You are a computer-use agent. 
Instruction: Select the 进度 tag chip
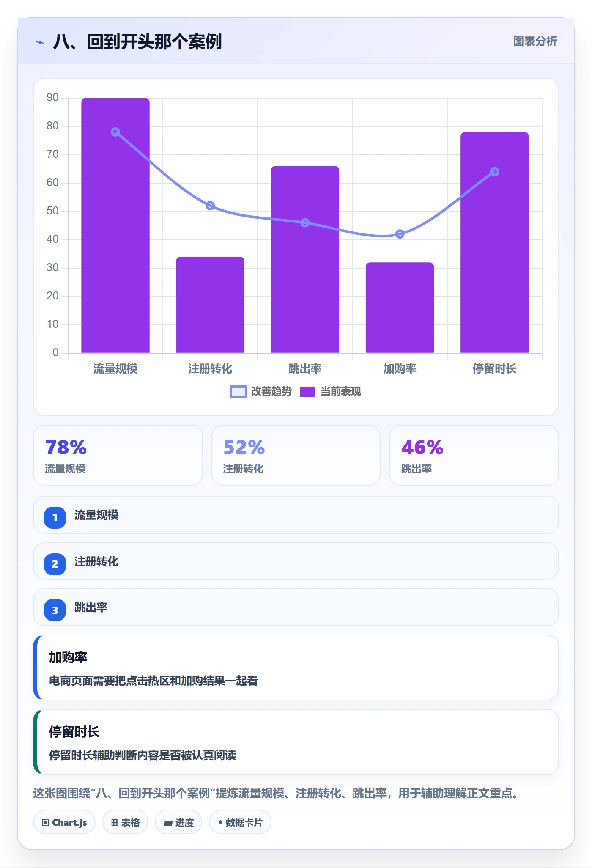point(178,822)
